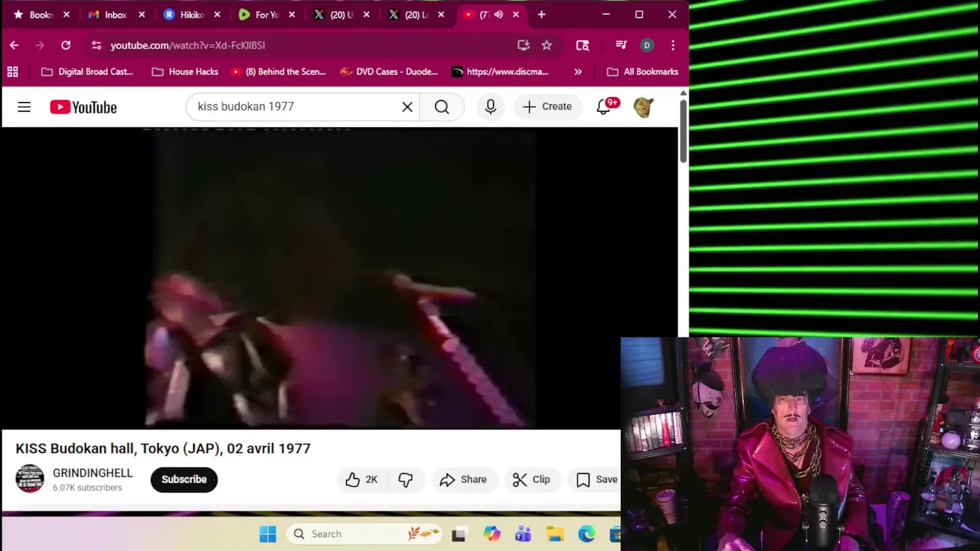980x551 pixels.
Task: Open the YouTube notifications bell
Action: coord(604,107)
